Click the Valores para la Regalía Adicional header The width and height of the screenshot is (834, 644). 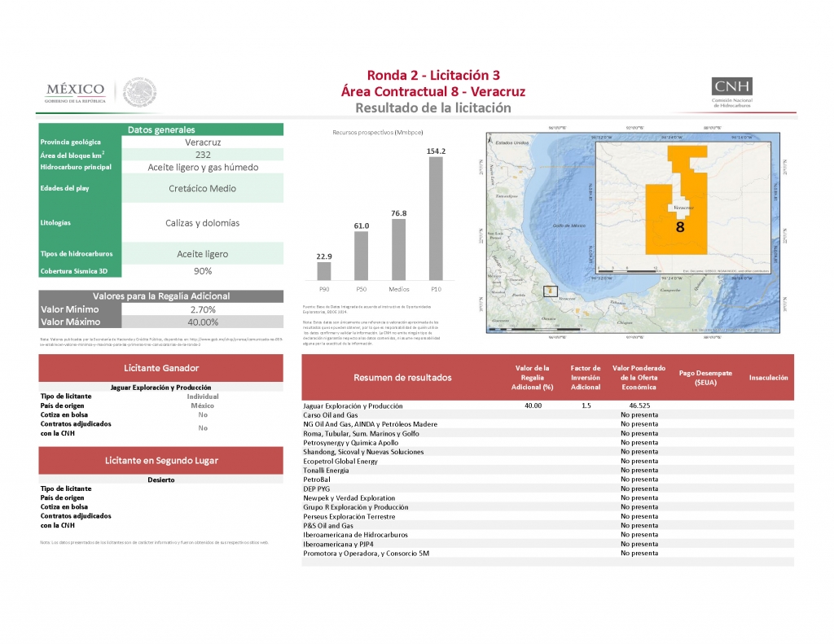[161, 296]
